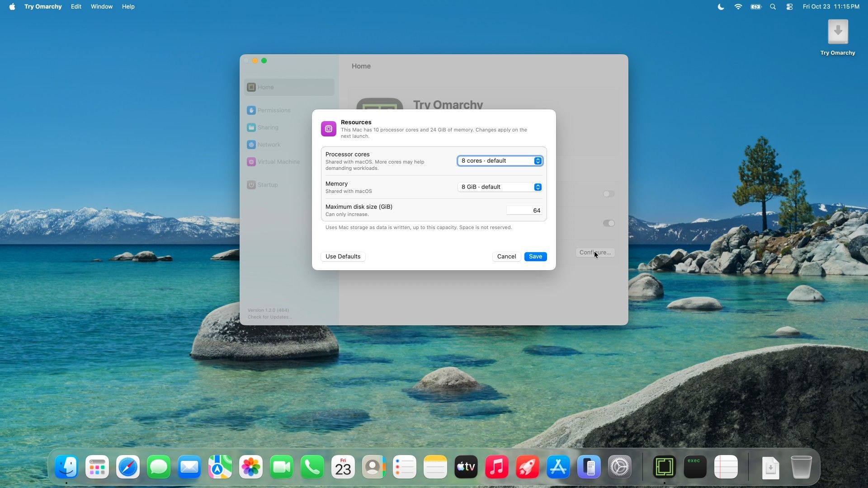Viewport: 868px width, 488px height.
Task: Toggle the lower switch in Home window
Action: 609,223
